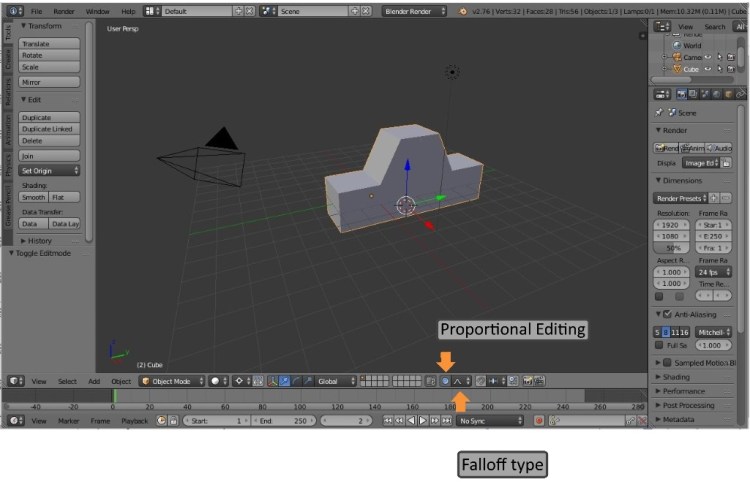Select the Cube object icon in outliner
Screen dimensions: 750x482
coord(676,69)
